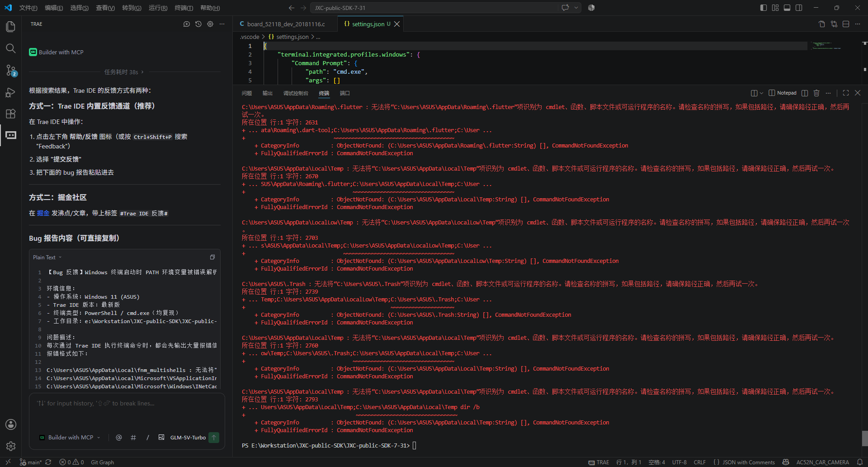
Task: Change the CRLF line ending setting
Action: [x=700, y=462]
